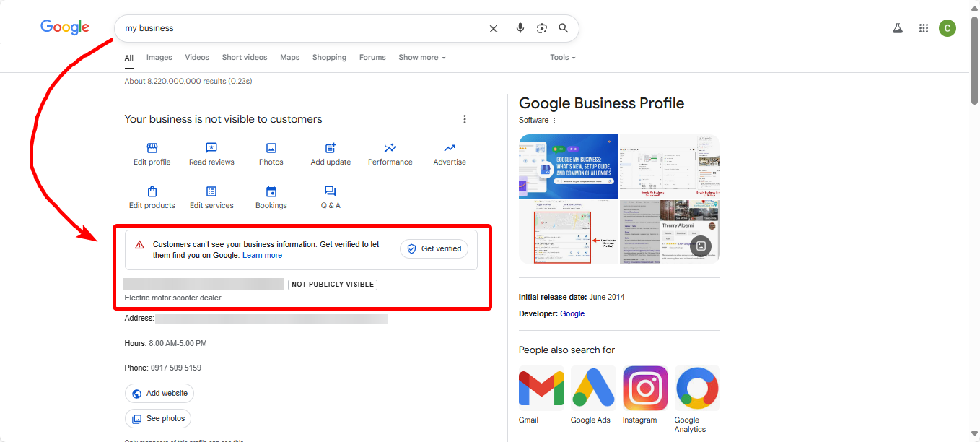The width and height of the screenshot is (980, 442).
Task: Switch to the Forums tab
Action: 372,58
